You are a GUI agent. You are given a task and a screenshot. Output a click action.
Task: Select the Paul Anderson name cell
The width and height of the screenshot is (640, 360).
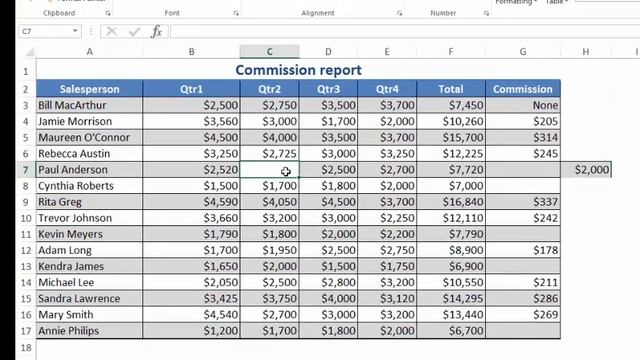(89, 169)
